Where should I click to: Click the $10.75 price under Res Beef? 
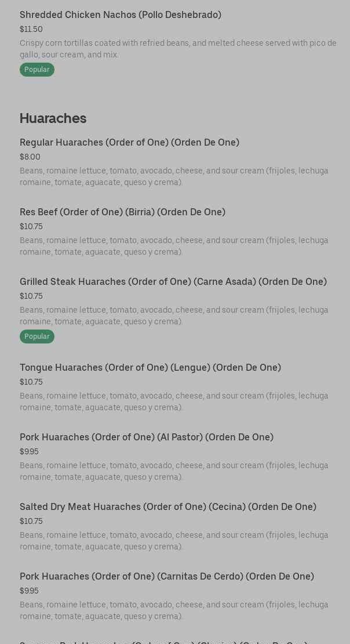coord(31,227)
